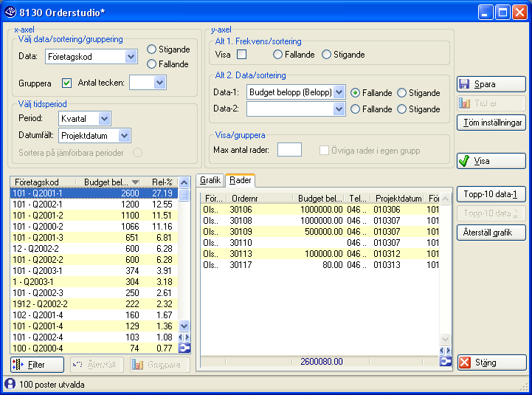Click the Visa button
Image resolution: width=532 pixels, height=395 pixels.
coord(491,161)
